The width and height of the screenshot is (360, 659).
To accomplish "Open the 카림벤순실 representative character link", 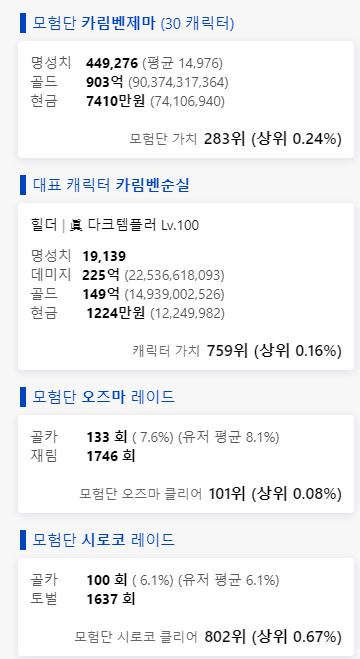I will pos(152,185).
